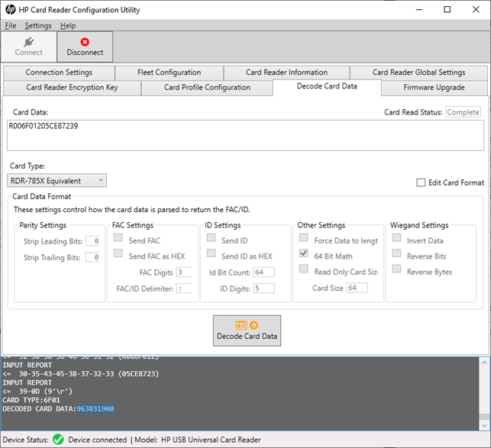The image size is (491, 448).
Task: Toggle Send FAC as HEX checkbox
Action: point(118,253)
